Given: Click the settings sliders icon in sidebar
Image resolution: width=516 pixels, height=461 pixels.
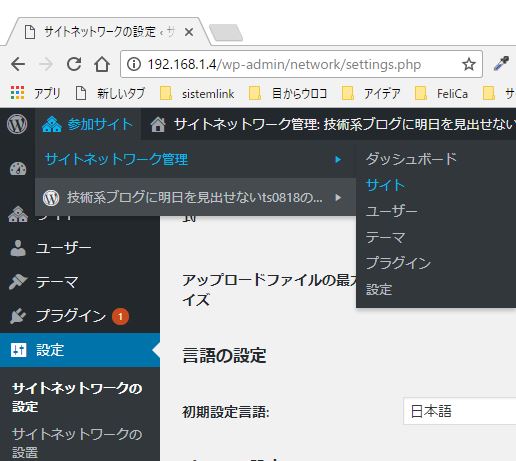Looking at the screenshot, I should pos(18,350).
